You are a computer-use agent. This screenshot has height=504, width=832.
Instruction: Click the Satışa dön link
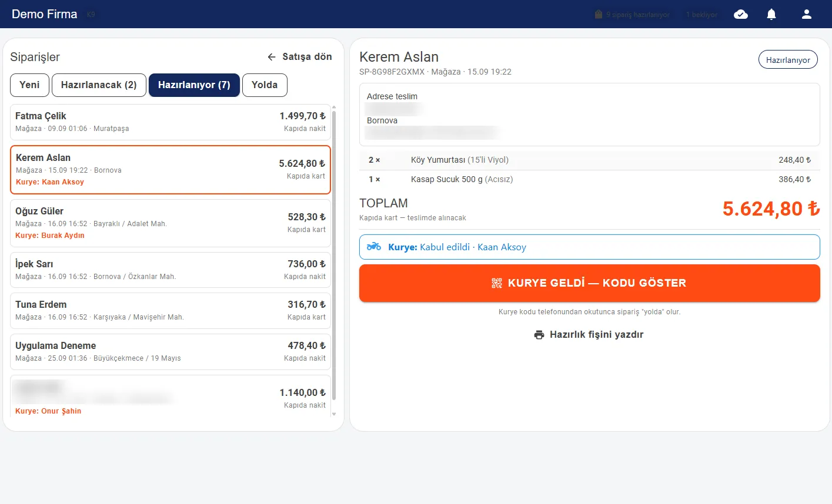[300, 57]
